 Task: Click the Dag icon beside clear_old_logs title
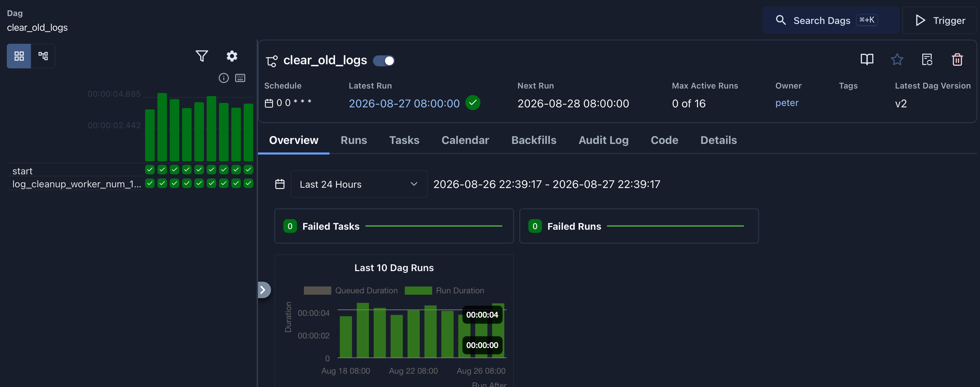pos(272,61)
